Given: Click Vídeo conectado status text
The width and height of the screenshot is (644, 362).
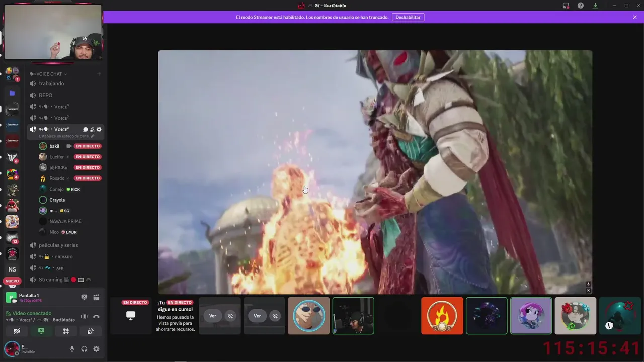Looking at the screenshot, I should [32, 313].
